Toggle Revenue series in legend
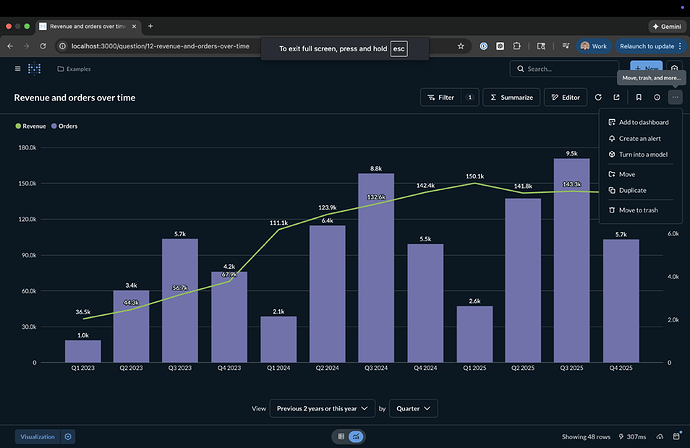The width and height of the screenshot is (690, 448). pos(34,126)
